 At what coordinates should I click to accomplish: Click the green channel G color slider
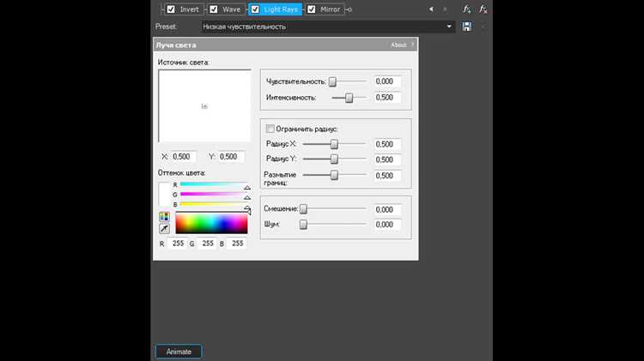(x=214, y=194)
